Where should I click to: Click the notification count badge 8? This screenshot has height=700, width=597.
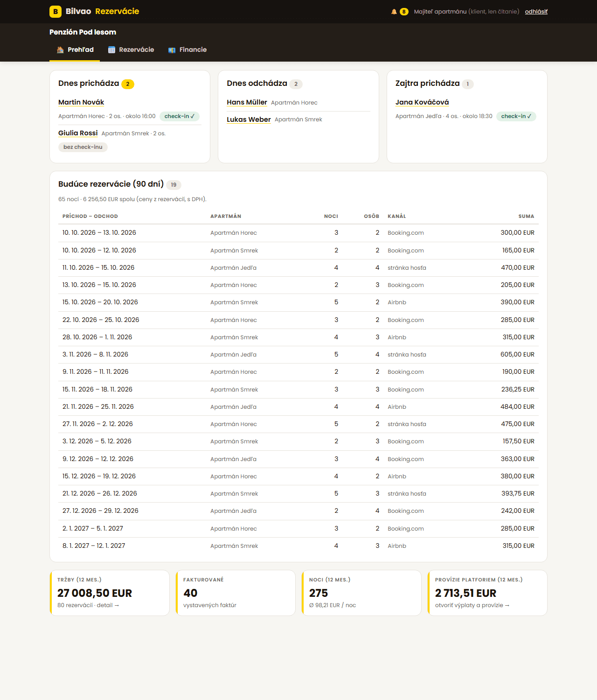click(404, 12)
